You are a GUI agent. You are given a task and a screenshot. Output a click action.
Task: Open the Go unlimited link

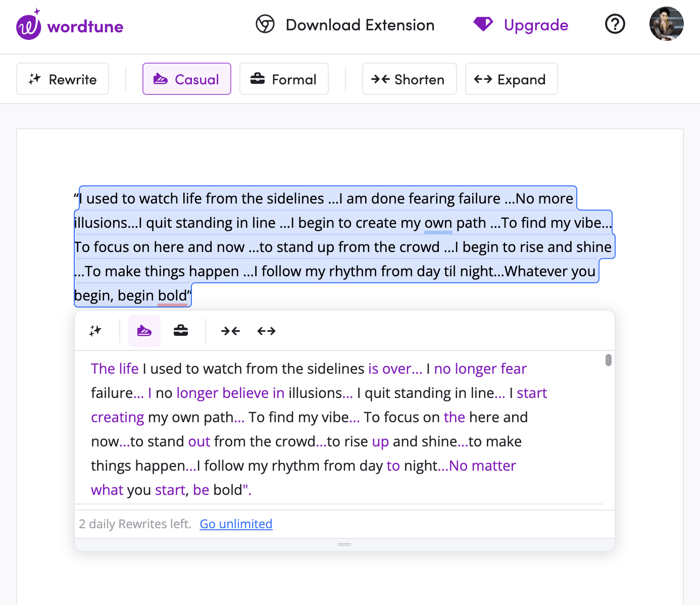pyautogui.click(x=235, y=524)
